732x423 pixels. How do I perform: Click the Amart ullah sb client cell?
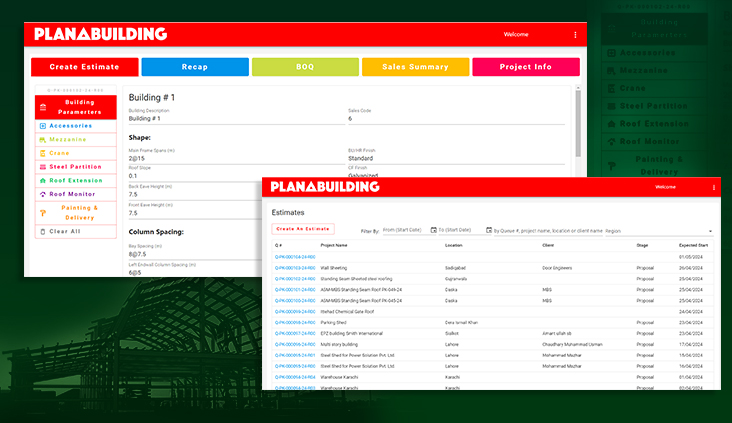tap(556, 334)
